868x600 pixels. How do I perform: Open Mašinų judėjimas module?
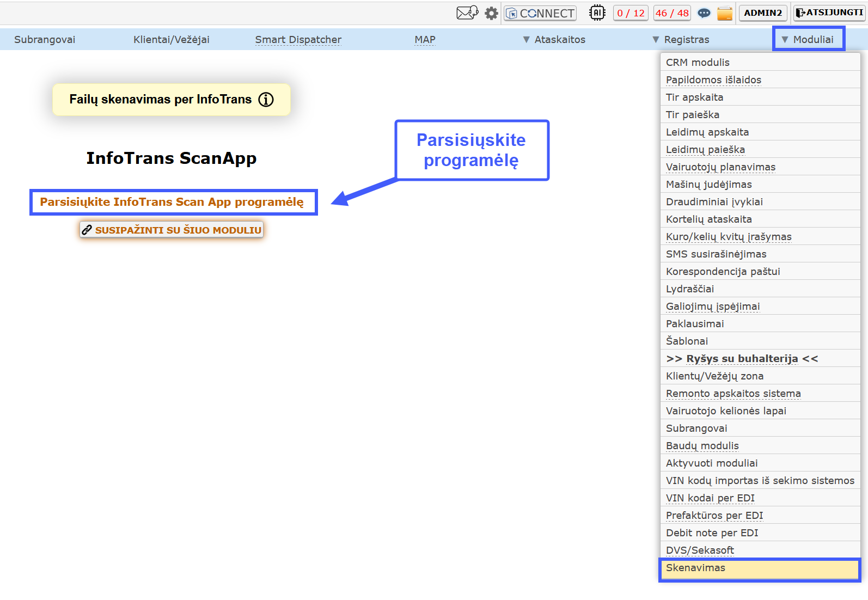[760, 184]
